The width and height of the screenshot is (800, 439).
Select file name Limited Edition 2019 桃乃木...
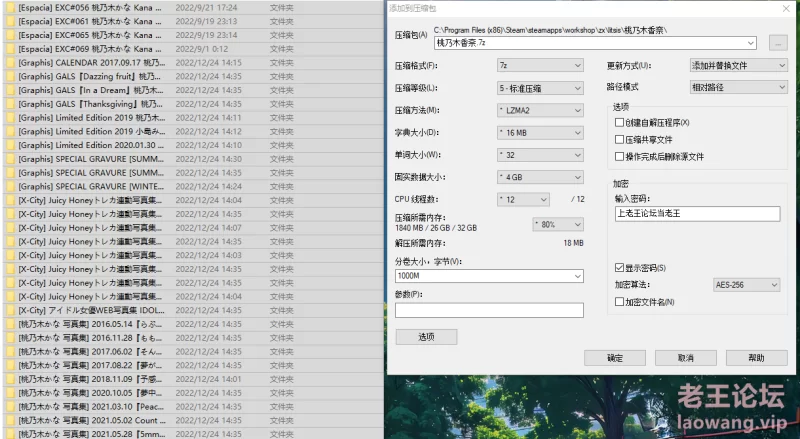pos(92,118)
